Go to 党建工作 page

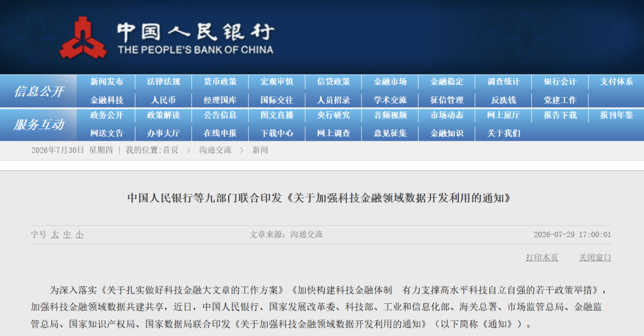(560, 100)
